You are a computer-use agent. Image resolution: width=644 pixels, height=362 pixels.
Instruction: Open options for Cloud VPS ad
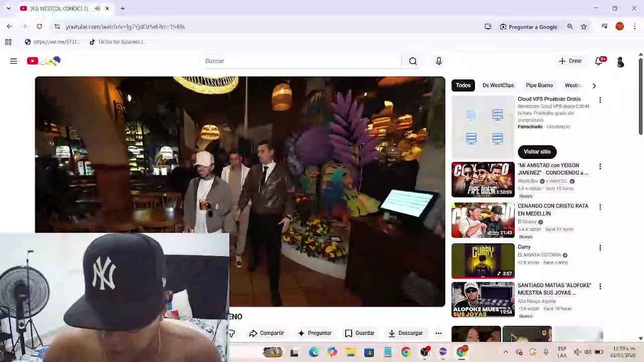pos(600,100)
